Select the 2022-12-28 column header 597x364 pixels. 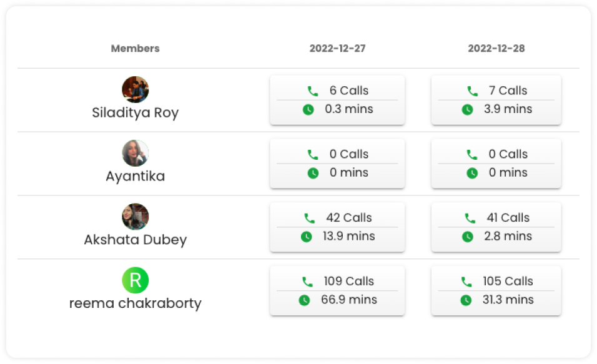496,48
